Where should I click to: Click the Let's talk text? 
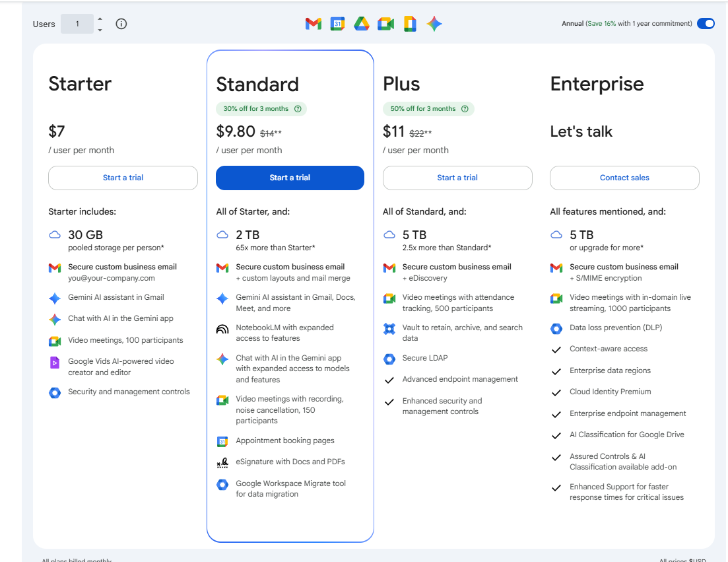(x=581, y=132)
